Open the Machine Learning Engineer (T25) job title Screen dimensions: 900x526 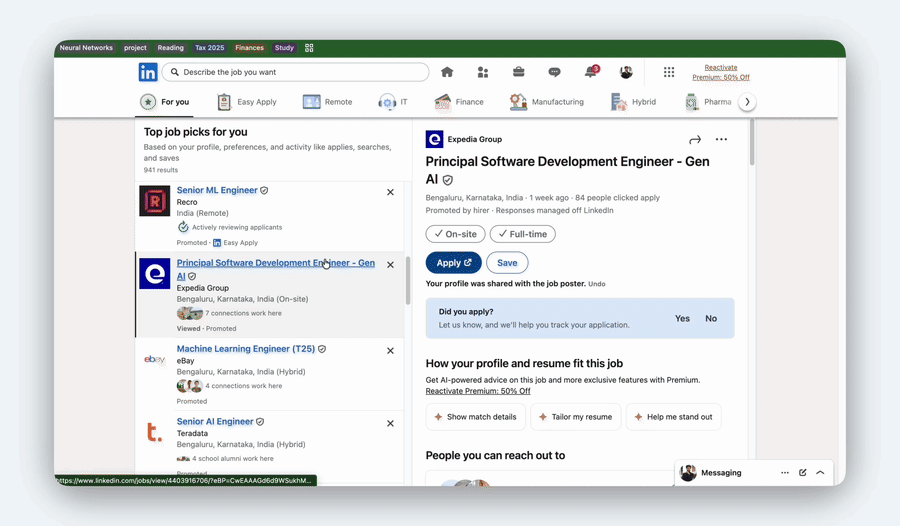246,349
